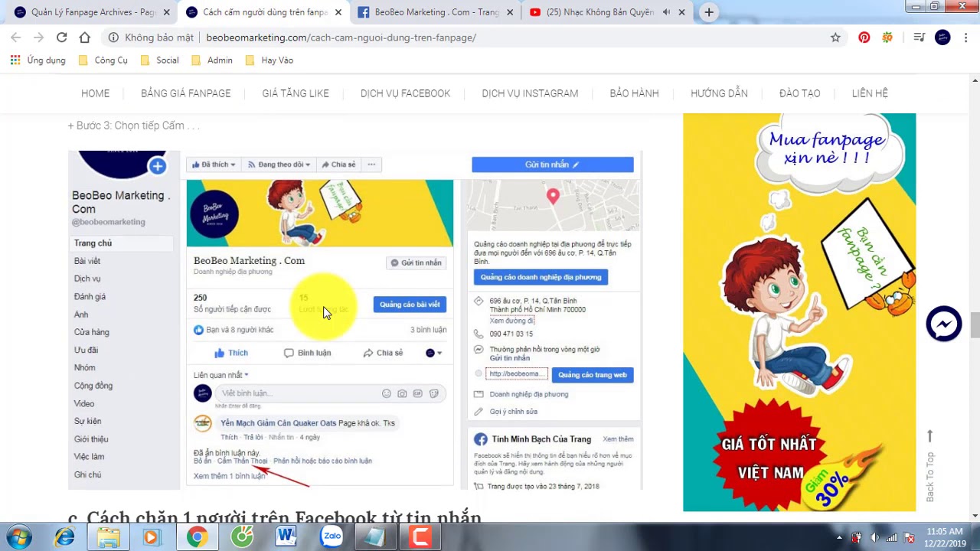
Task: Click Xem đường đi directions link
Action: [511, 321]
